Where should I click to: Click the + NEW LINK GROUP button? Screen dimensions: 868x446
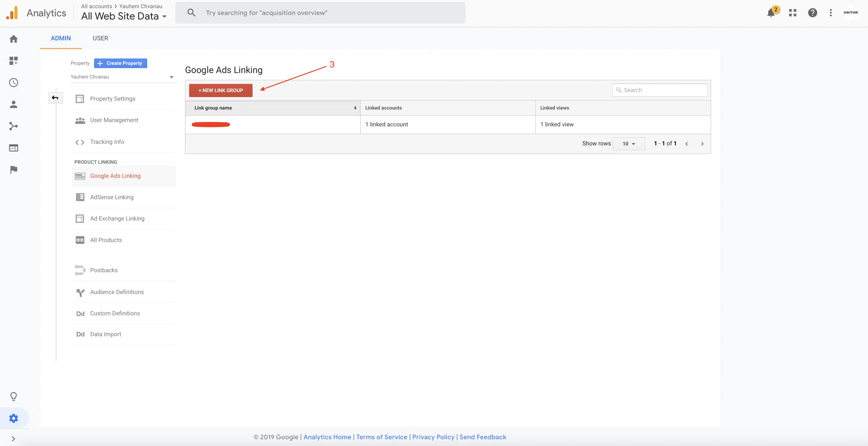point(221,90)
